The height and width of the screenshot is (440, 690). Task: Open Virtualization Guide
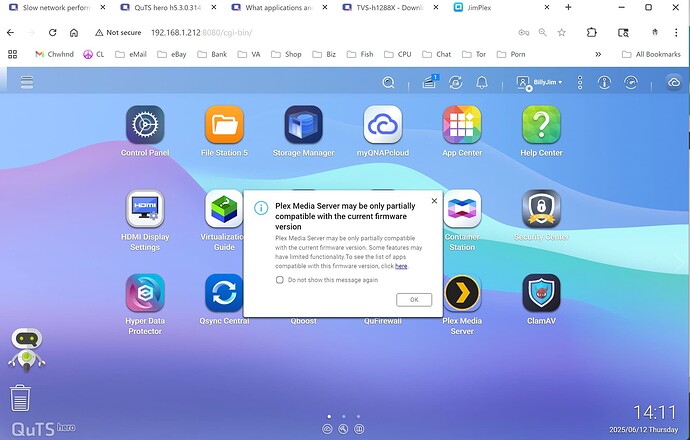click(x=224, y=209)
